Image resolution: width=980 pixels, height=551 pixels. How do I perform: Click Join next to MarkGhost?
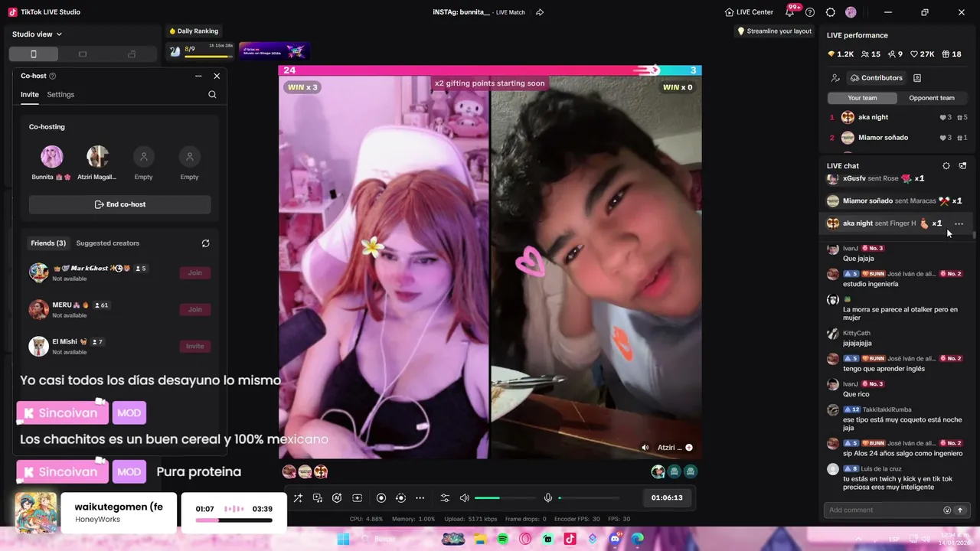(x=195, y=272)
